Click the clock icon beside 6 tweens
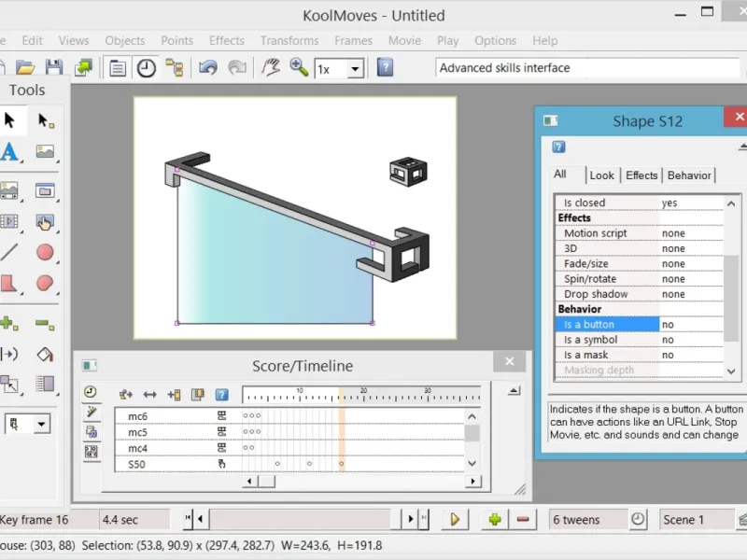Image resolution: width=747 pixels, height=560 pixels. point(638,519)
